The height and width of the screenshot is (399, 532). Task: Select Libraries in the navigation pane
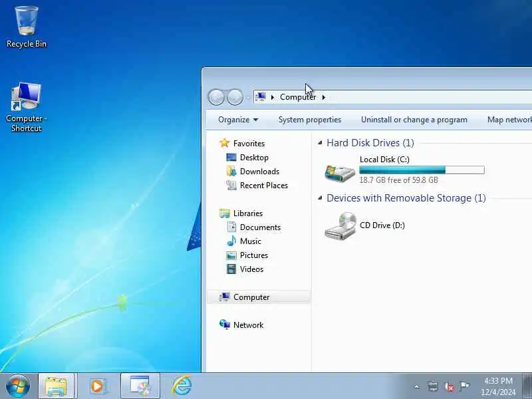click(x=248, y=213)
